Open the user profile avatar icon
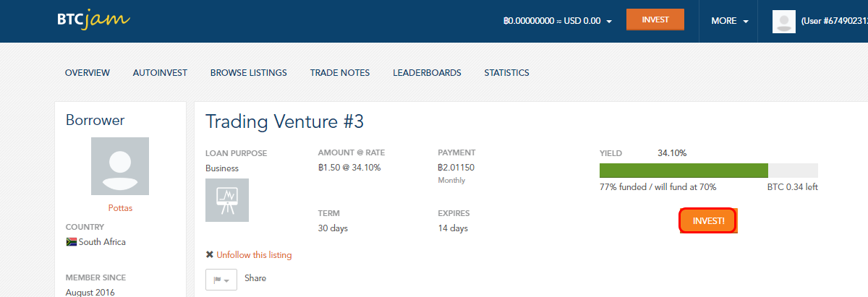The height and width of the screenshot is (297, 868). 784,21
